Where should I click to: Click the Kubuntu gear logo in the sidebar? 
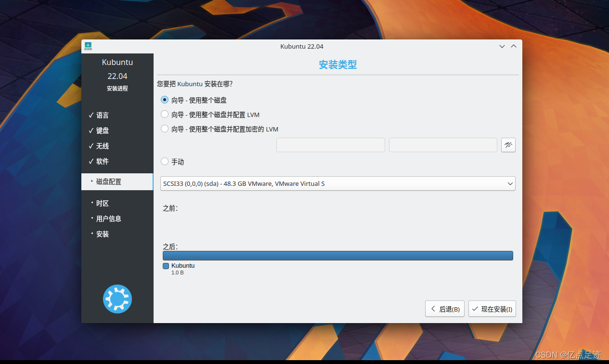tap(117, 299)
